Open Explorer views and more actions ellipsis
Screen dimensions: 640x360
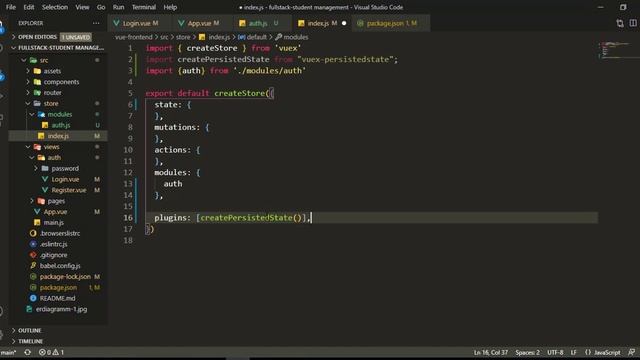(x=96, y=23)
